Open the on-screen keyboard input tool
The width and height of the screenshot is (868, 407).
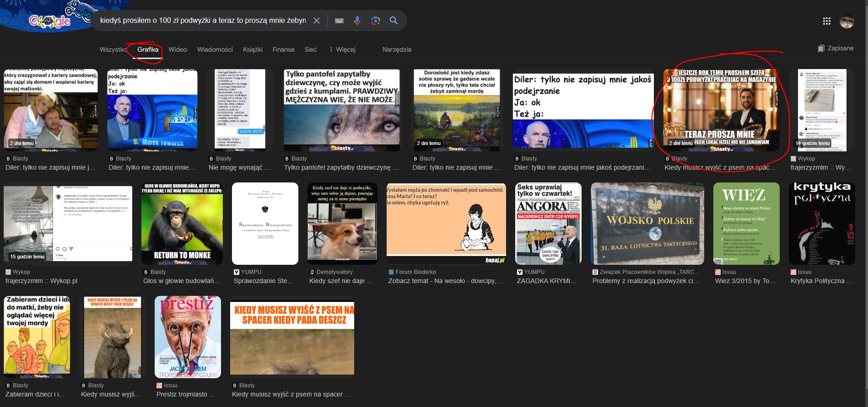tap(339, 21)
